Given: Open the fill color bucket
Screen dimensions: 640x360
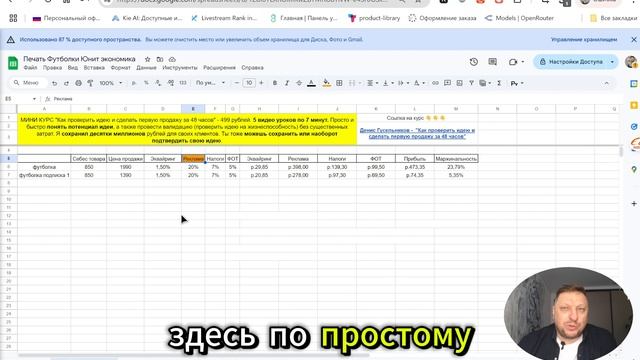Looking at the screenshot, I should [327, 83].
